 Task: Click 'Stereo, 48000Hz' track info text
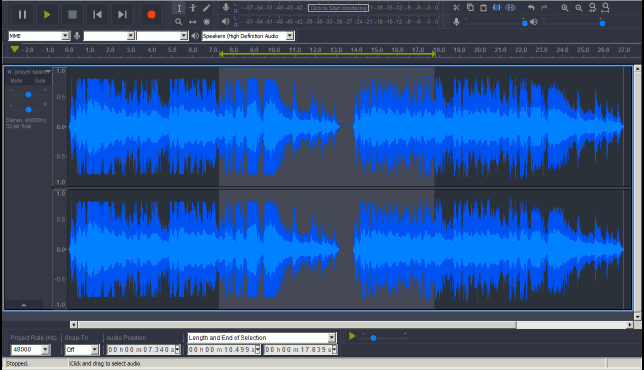26,120
